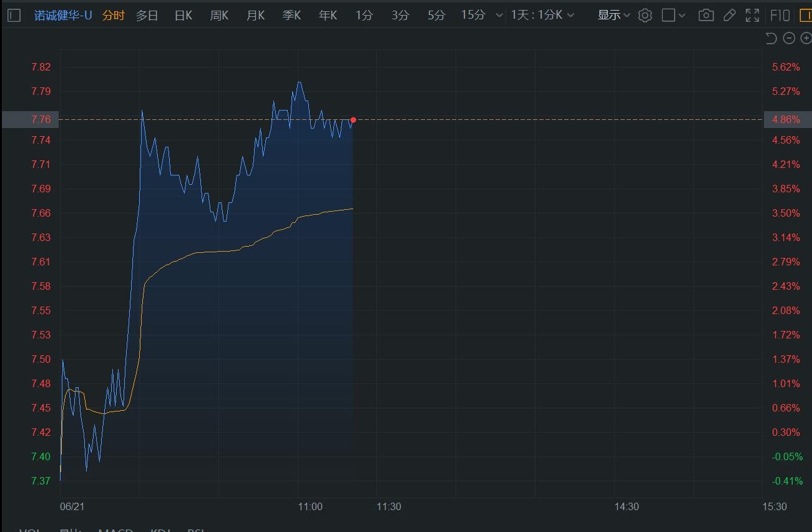Click the red current price dot marker
The height and width of the screenshot is (532, 812).
tap(353, 119)
